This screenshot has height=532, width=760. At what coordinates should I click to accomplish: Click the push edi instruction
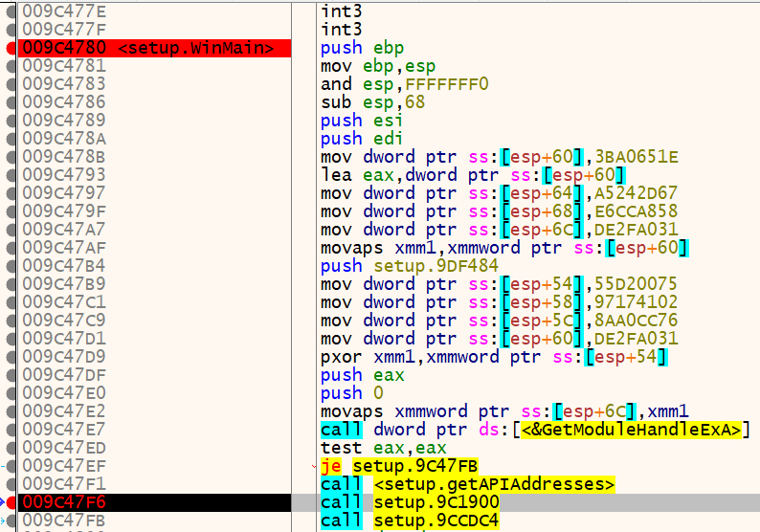coord(362,139)
